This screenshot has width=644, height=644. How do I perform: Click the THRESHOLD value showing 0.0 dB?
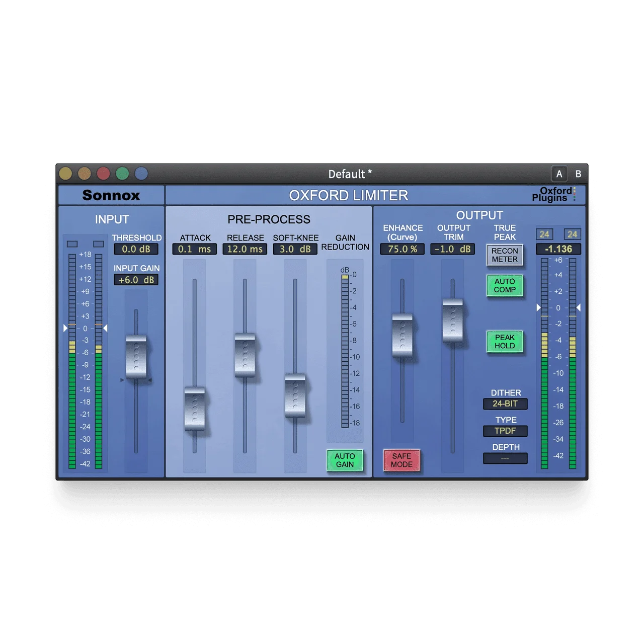click(x=137, y=249)
